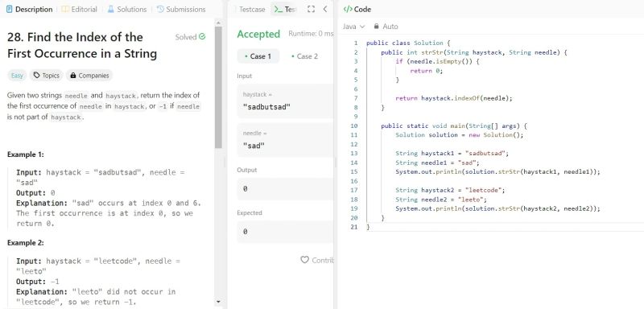This screenshot has height=309, width=644.
Task: Select the Test Result tab
Action: (x=285, y=9)
